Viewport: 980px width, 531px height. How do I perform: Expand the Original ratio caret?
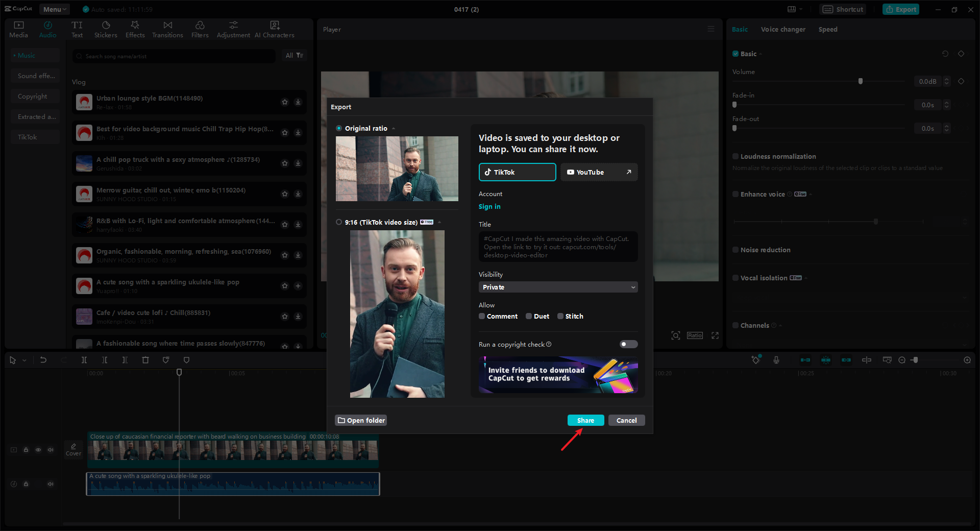(x=394, y=129)
